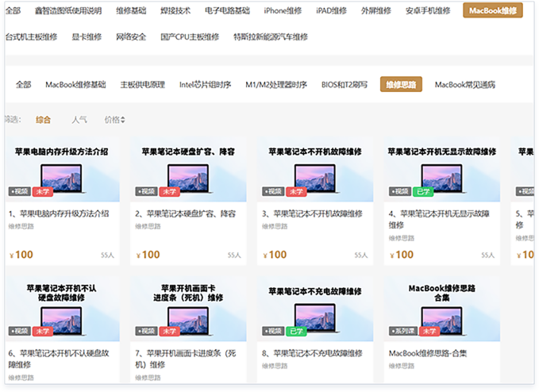Screen dimensions: 539x392
Task: Sort courses by 综合
Action: click(43, 120)
